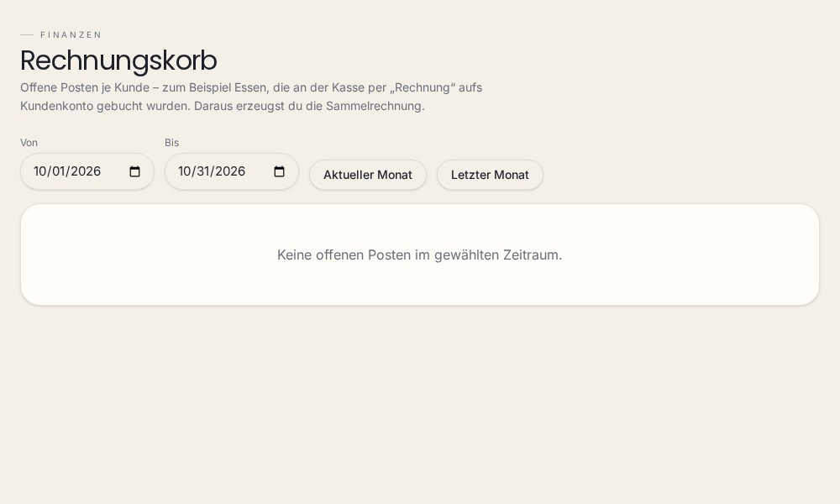840x504 pixels.
Task: Open calendar picker in Von date field
Action: pos(135,171)
